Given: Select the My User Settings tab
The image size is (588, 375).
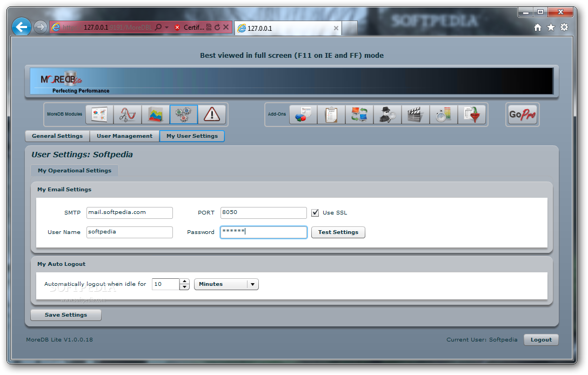Looking at the screenshot, I should coord(192,136).
